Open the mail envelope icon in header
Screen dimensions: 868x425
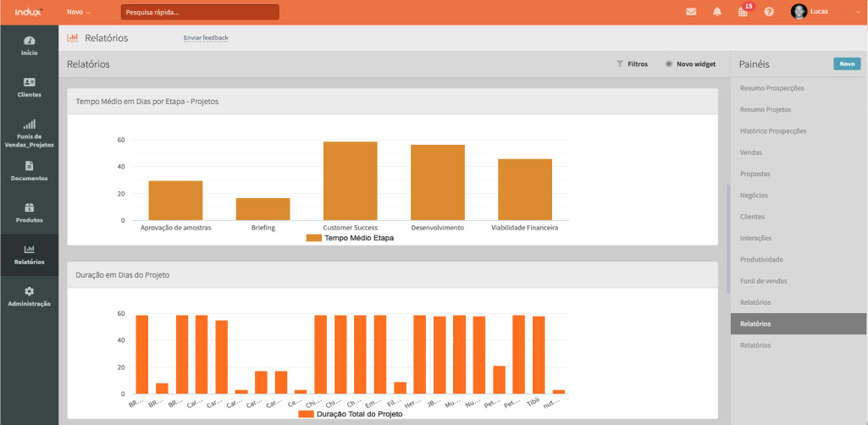point(691,12)
